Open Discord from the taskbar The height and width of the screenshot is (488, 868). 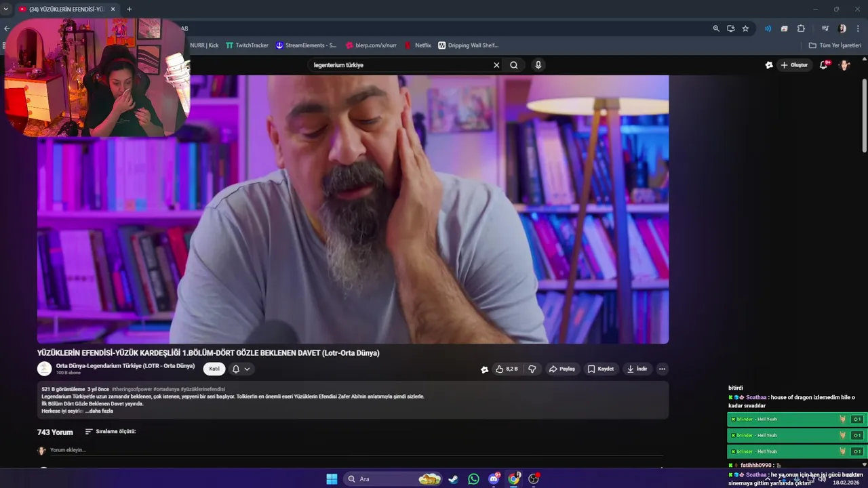494,479
